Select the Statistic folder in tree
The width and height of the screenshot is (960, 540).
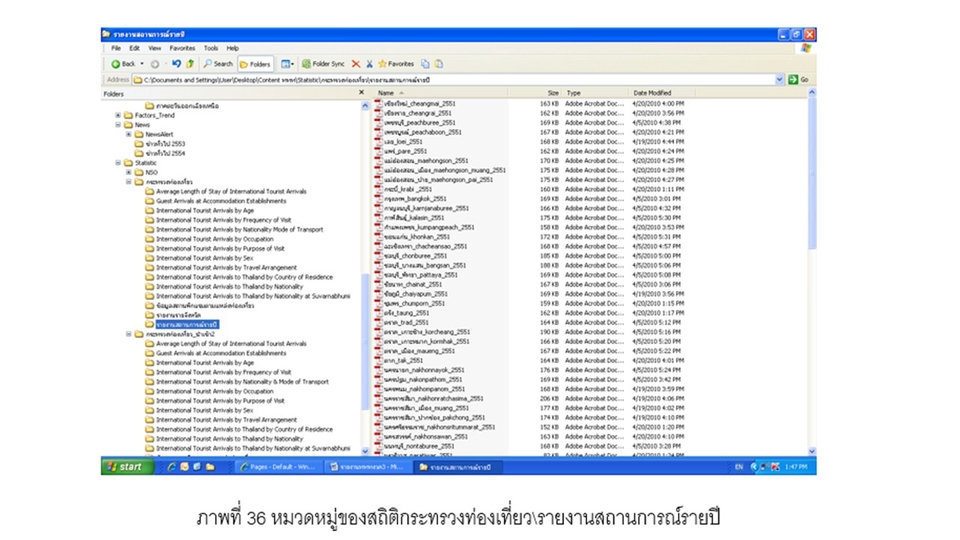(146, 163)
